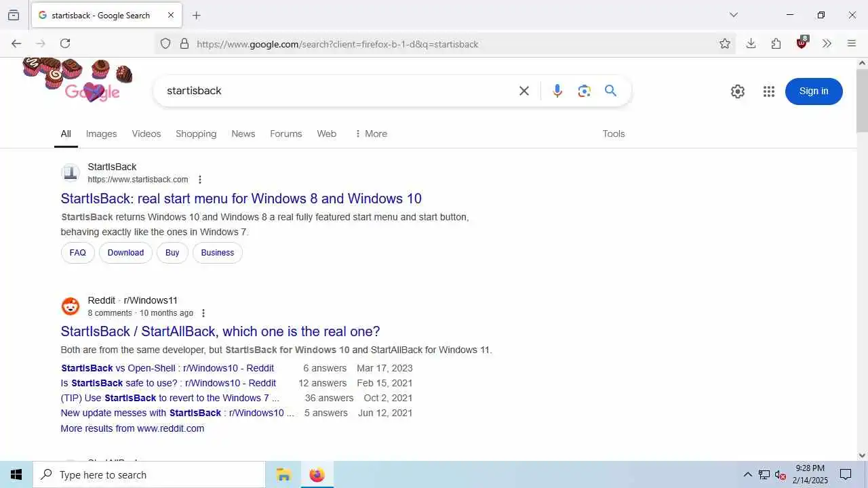
Task: Open the Windows notification center
Action: tap(846, 474)
